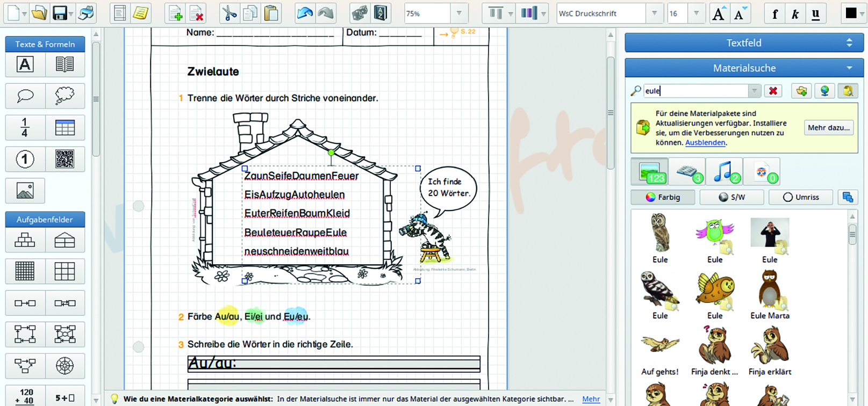Viewport: 868px width, 406px height.
Task: Enable the Umriss outline filter
Action: (801, 197)
